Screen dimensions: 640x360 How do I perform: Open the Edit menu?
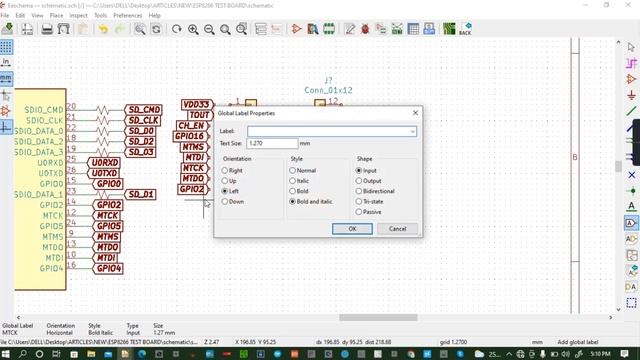click(20, 15)
